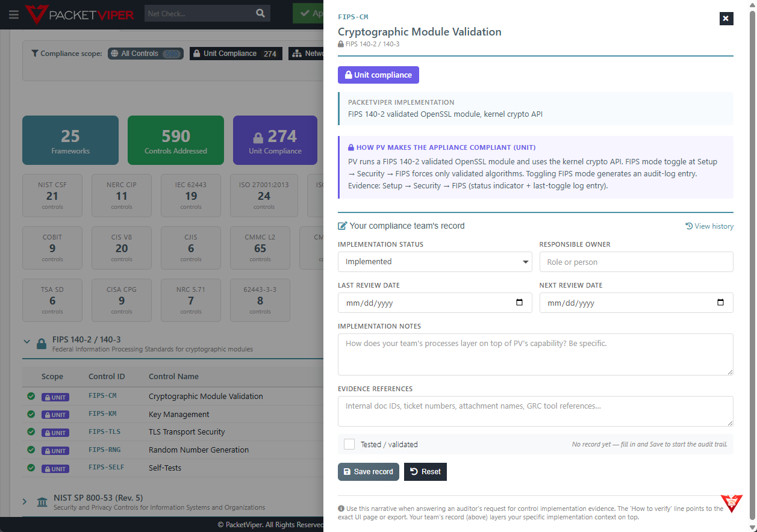Select the CIS V8 framework tile
757x532 pixels.
[122, 248]
